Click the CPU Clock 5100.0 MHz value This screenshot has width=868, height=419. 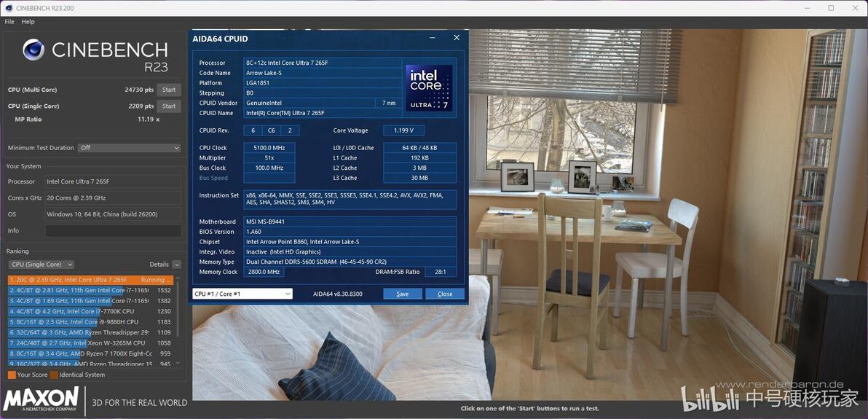(269, 148)
